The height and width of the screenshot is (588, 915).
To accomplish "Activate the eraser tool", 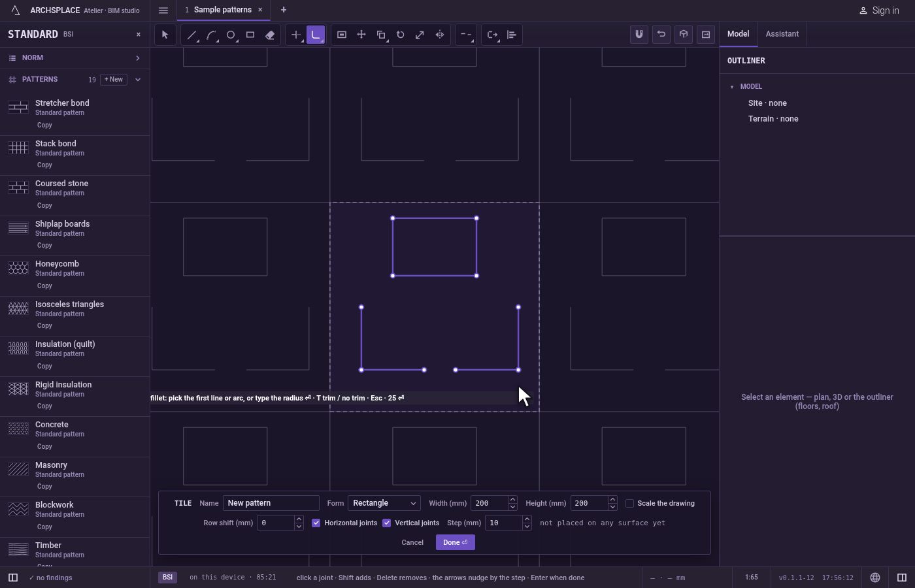I will click(270, 35).
